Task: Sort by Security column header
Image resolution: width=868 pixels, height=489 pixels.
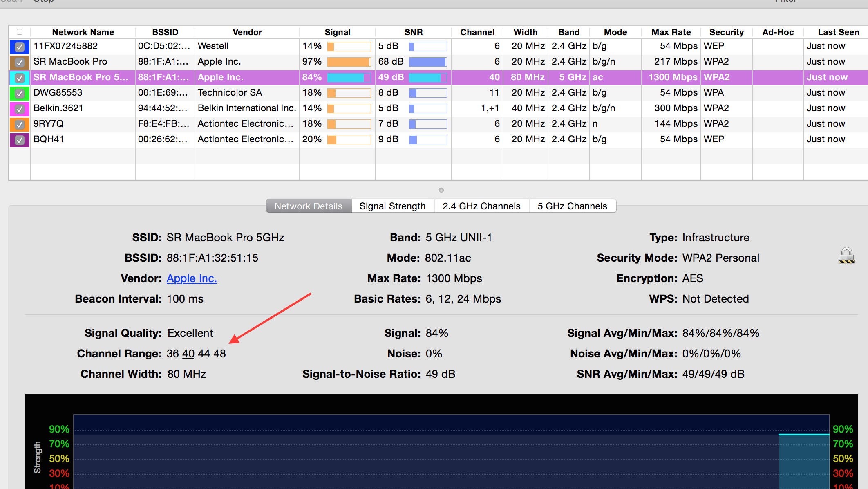Action: (727, 32)
